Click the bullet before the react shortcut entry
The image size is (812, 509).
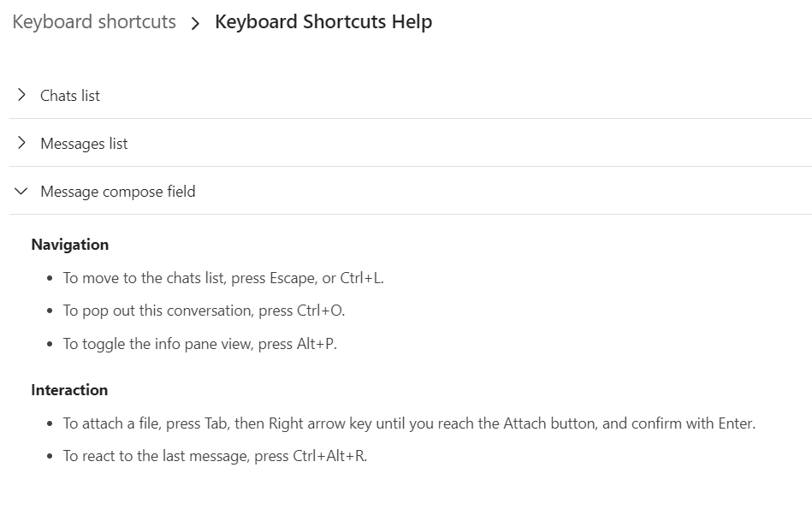coord(51,456)
